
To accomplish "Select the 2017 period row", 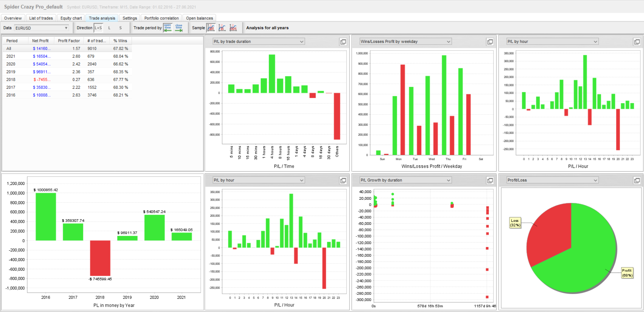I will coord(67,87).
